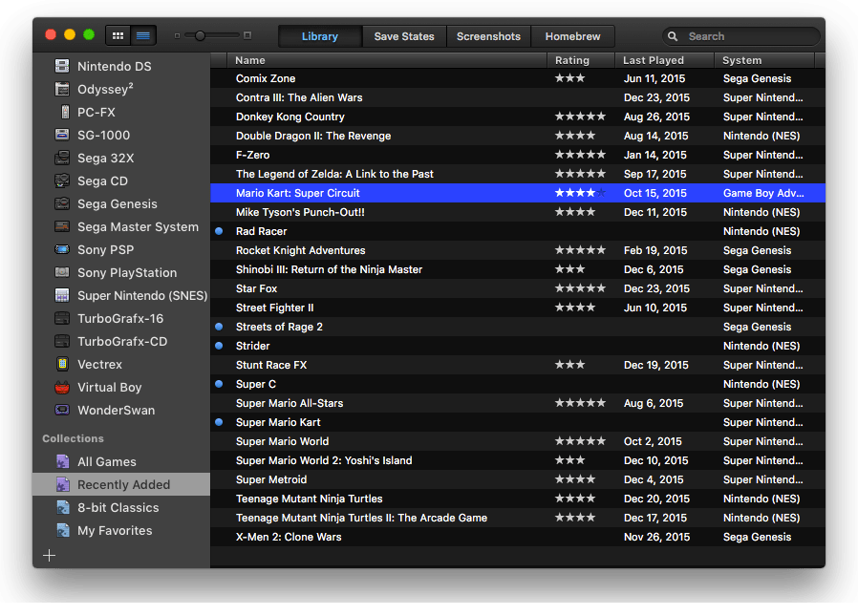Select the TurboGrafx-16 console icon
Viewport: 858px width, 616px height.
(62, 318)
